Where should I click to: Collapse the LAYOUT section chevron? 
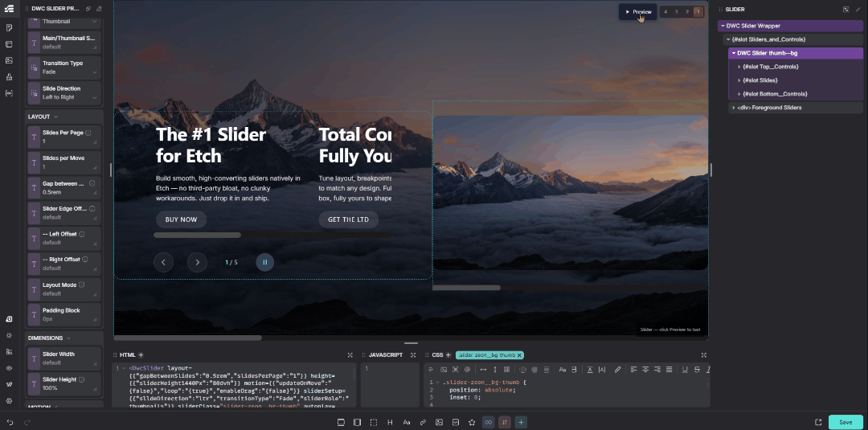pos(56,117)
